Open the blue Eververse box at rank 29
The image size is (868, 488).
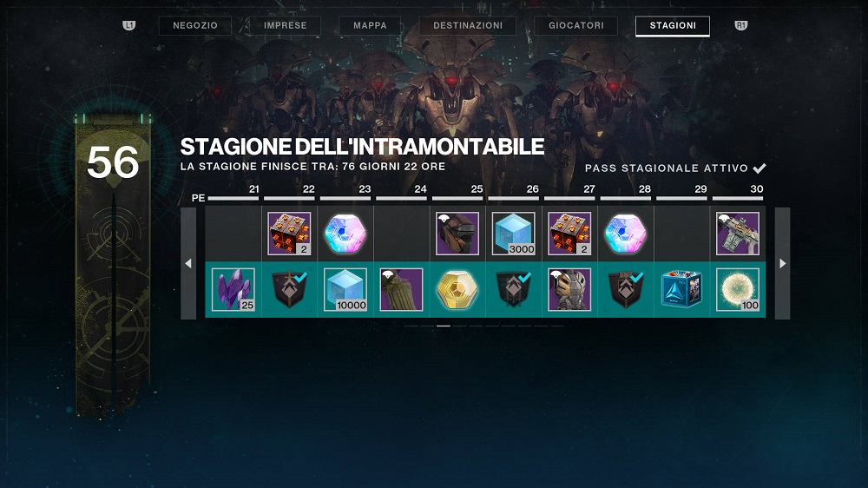[681, 289]
